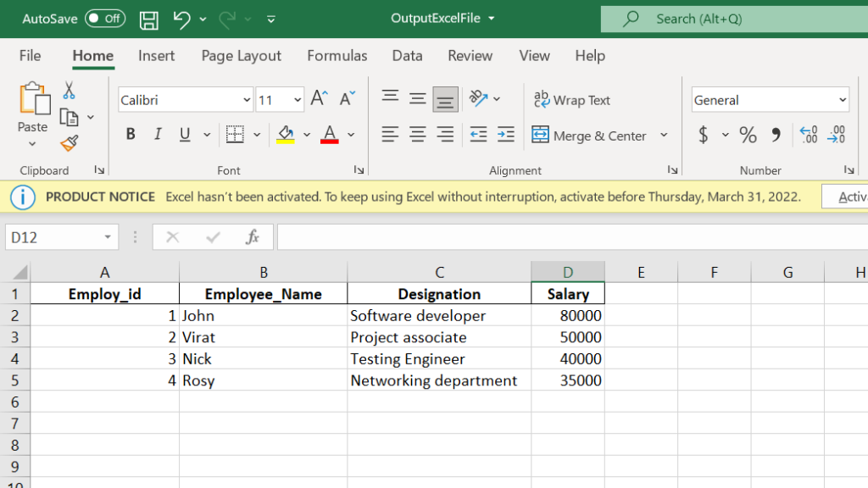Click the Comma Style icon

tap(777, 134)
